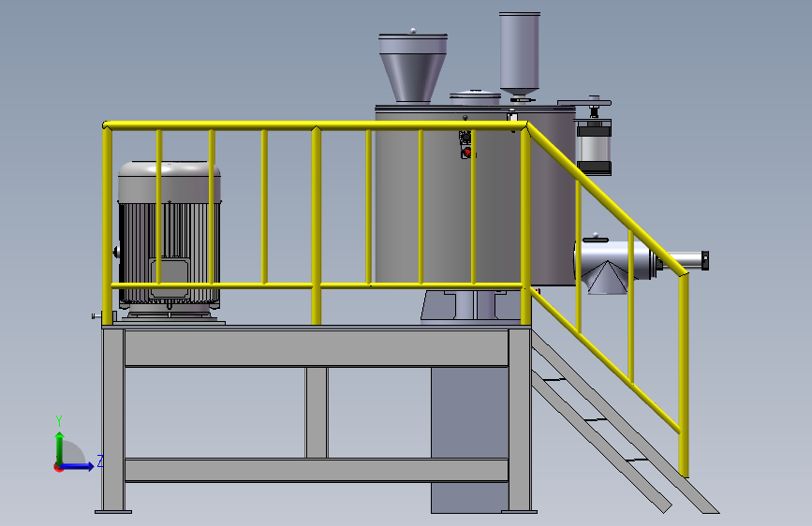Select the yellow top handrail of the platform
Screen dimensions: 812x526
click(x=315, y=125)
